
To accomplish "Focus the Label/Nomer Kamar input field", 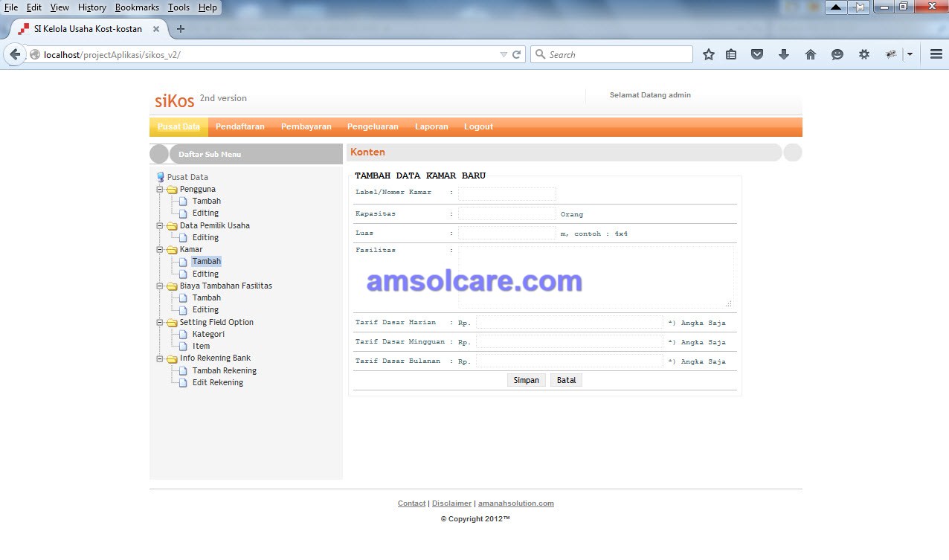I will coord(507,194).
